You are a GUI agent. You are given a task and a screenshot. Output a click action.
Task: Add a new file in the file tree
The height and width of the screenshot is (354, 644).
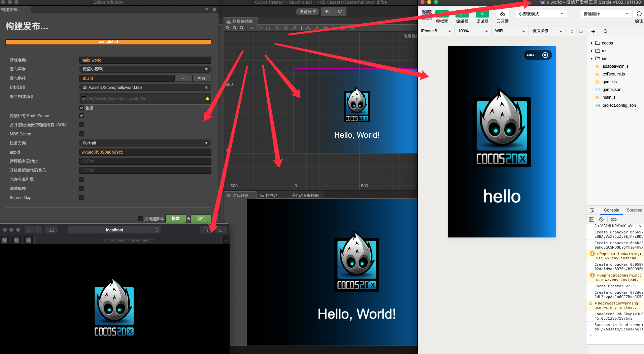(593, 31)
